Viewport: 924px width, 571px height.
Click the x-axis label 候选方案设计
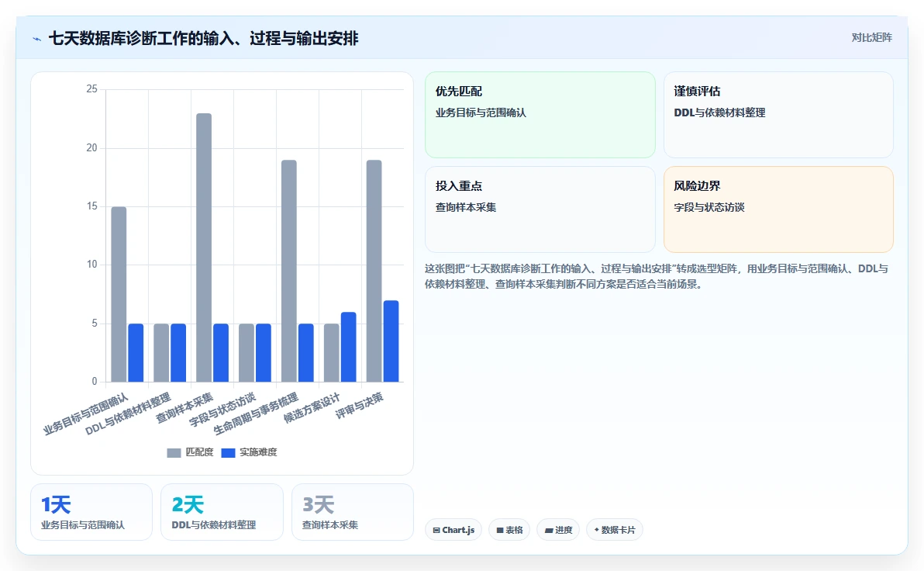312,407
